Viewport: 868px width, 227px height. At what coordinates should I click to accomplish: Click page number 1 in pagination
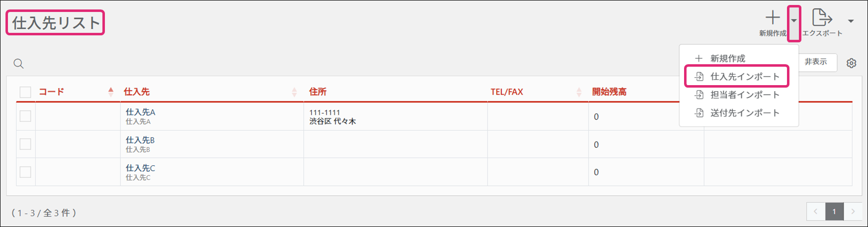coord(834,212)
